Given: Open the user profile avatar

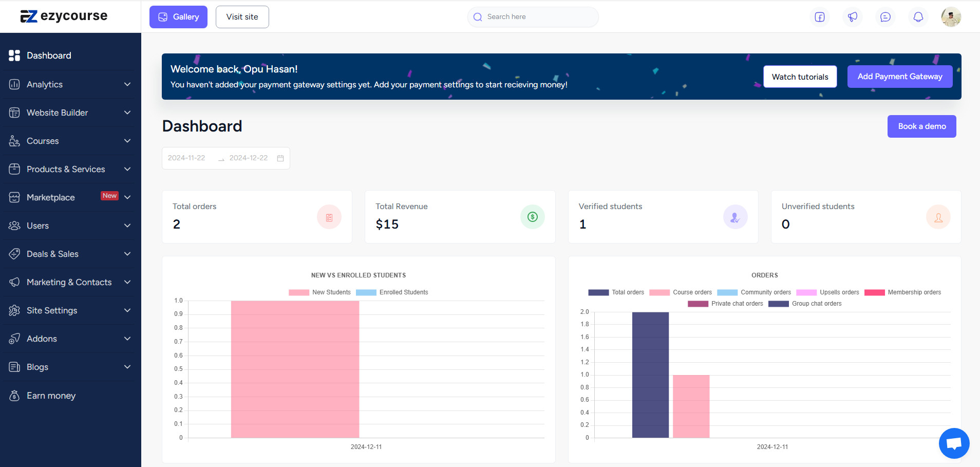Looking at the screenshot, I should [951, 17].
